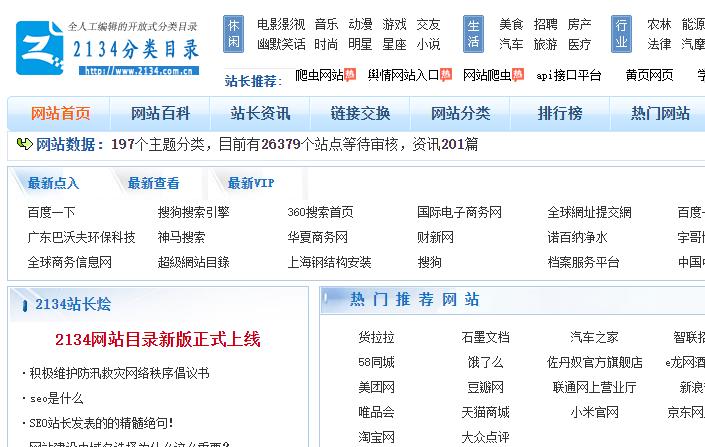
Task: Click the 黄页网页 link
Action: 649,75
